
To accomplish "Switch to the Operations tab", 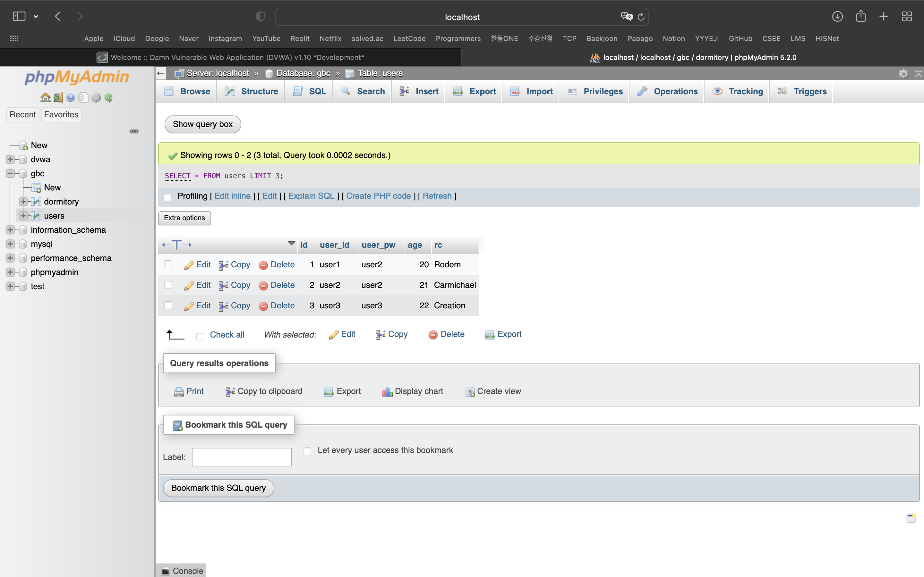I will (x=675, y=91).
